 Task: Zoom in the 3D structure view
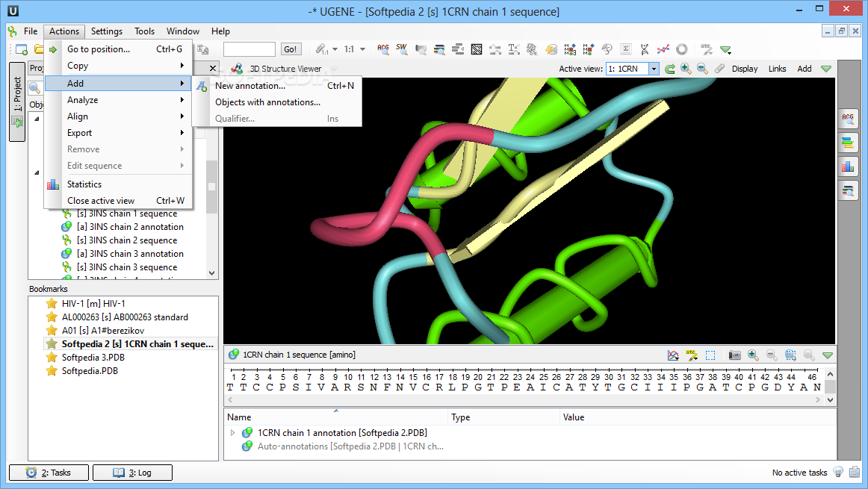click(686, 69)
